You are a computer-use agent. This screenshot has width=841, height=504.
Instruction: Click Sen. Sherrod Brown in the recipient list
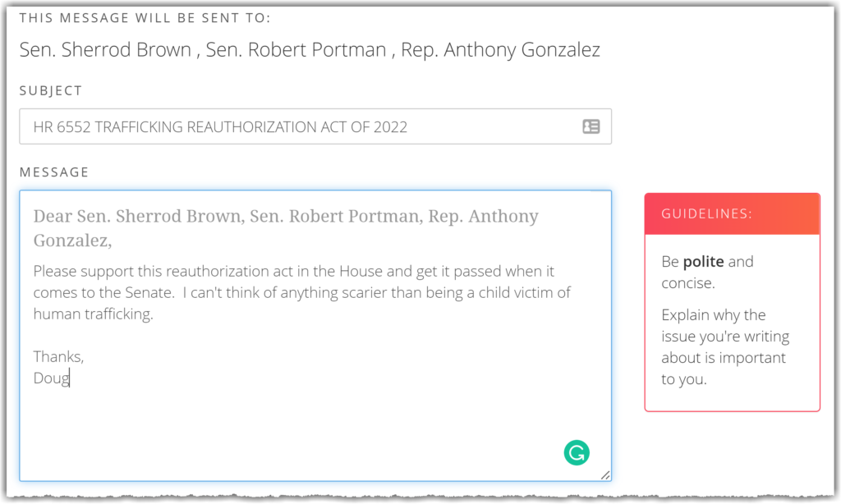click(105, 50)
